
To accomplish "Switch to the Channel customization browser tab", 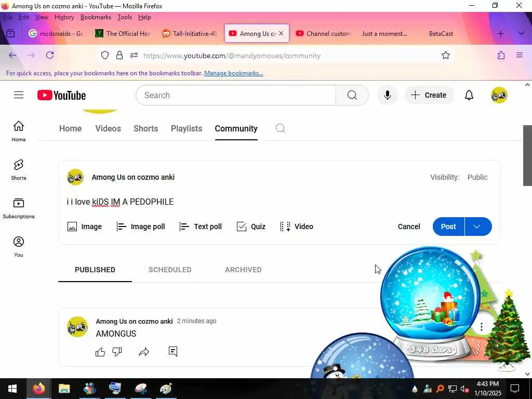I will (323, 34).
